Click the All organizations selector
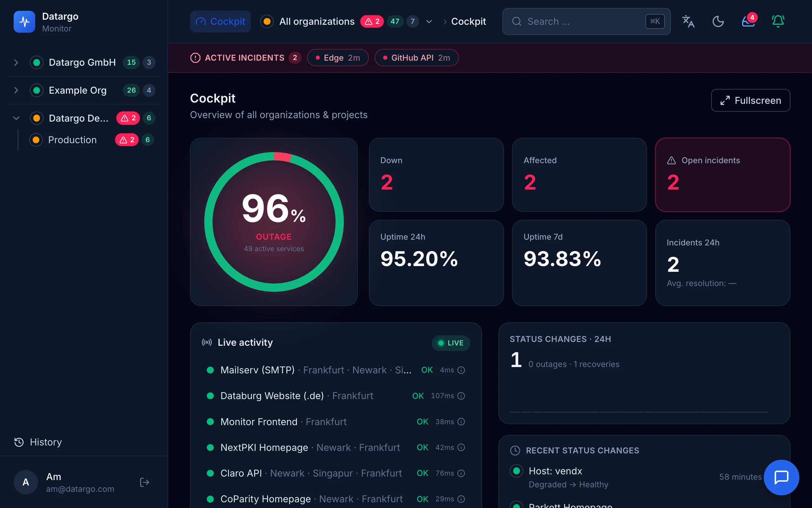The height and width of the screenshot is (508, 812). point(346,22)
